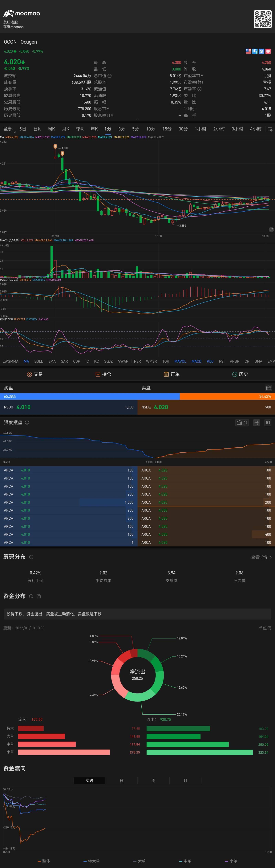Tap the round chart control beside the 10:30 label
Screen dimensions: 275x868
click(271, 229)
